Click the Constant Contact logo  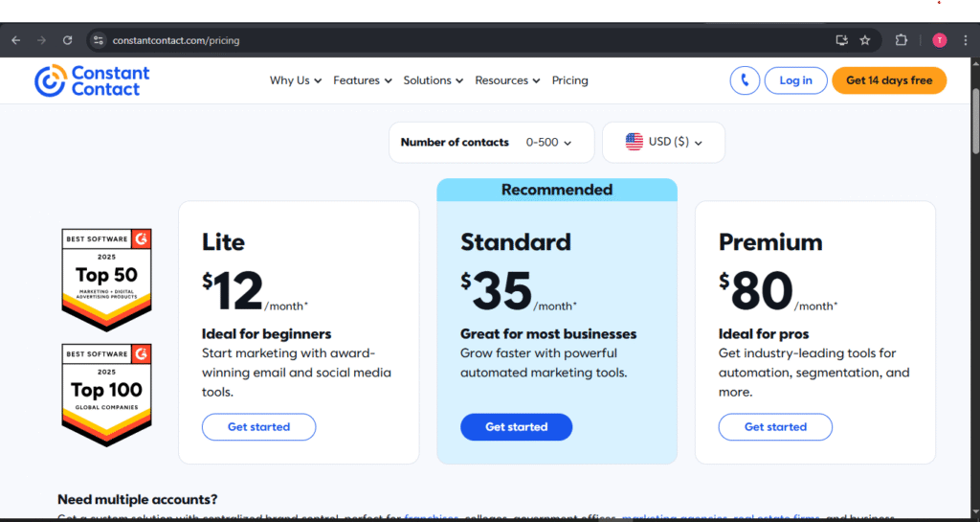pos(92,80)
